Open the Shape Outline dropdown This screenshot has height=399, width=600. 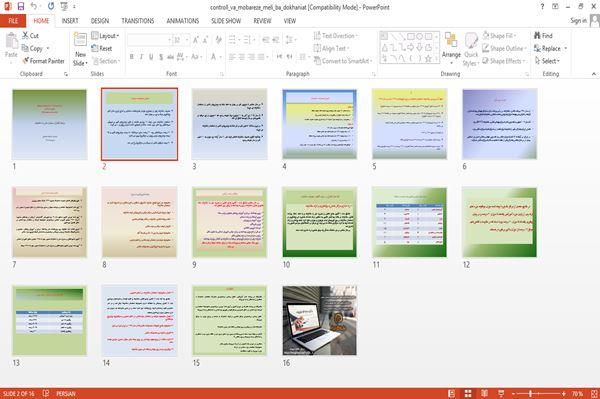(504, 48)
